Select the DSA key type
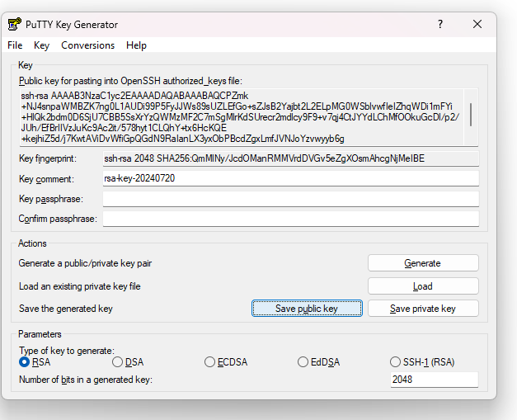The height and width of the screenshot is (420, 517). [x=128, y=362]
